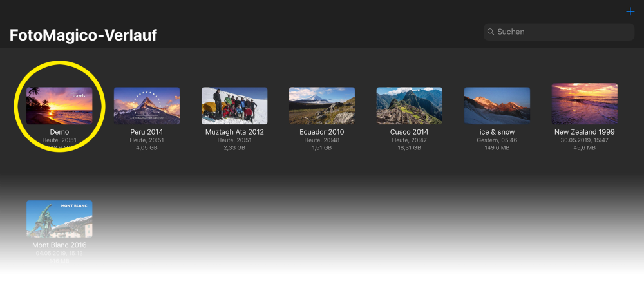This screenshot has height=295, width=644.
Task: Open the Mont Blanc 2016 thumbnail
Action: pos(59,218)
